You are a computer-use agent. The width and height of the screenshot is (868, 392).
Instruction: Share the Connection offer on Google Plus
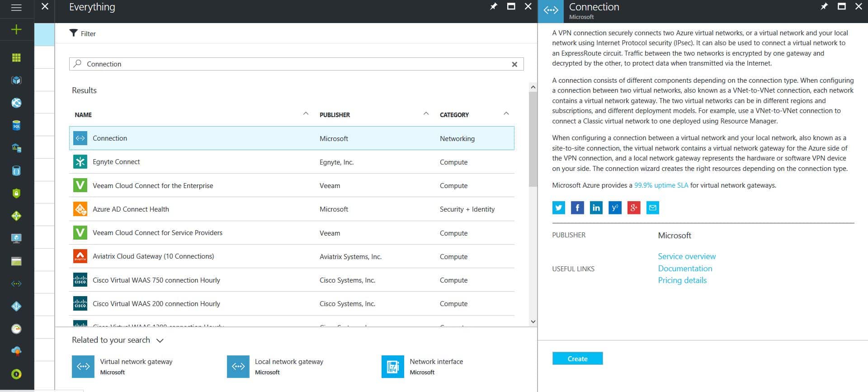coord(634,208)
